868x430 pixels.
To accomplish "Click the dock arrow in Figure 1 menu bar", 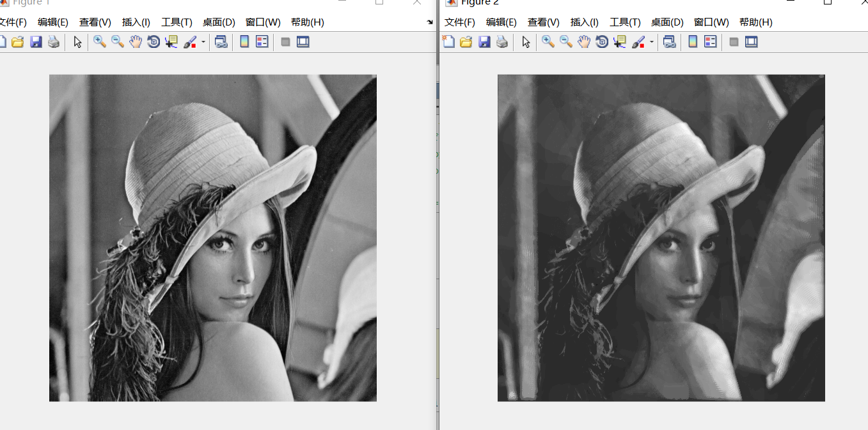I will point(430,22).
